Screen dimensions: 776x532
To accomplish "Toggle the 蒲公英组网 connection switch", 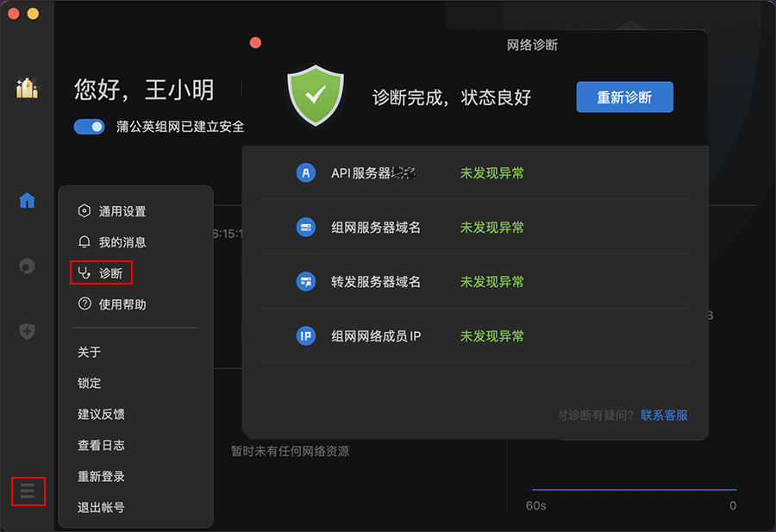I will coord(89,127).
